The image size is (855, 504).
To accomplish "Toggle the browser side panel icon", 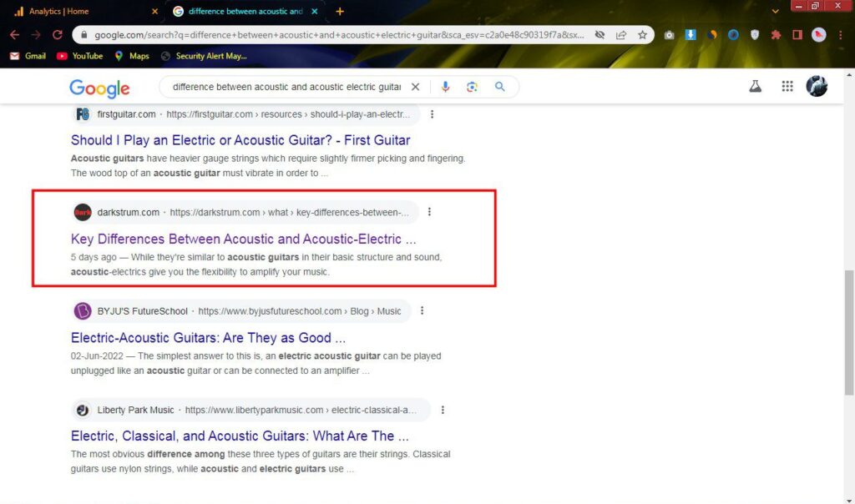I will tap(797, 35).
